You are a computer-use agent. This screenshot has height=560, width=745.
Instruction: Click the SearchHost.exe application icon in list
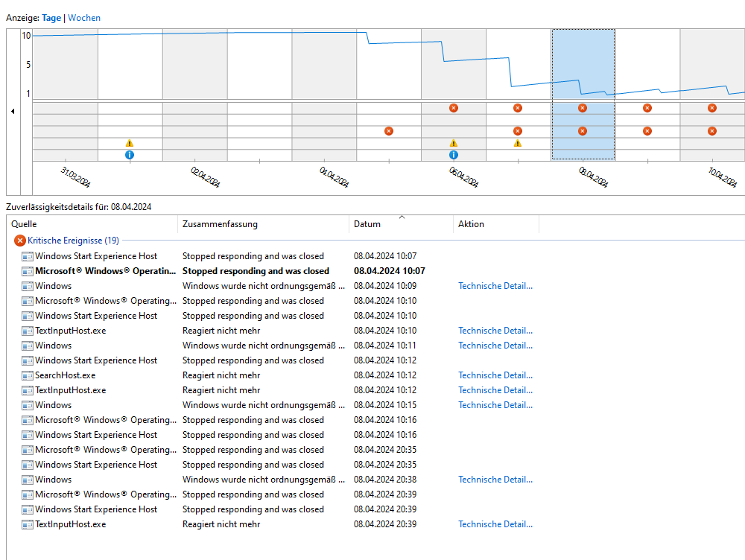tap(28, 375)
